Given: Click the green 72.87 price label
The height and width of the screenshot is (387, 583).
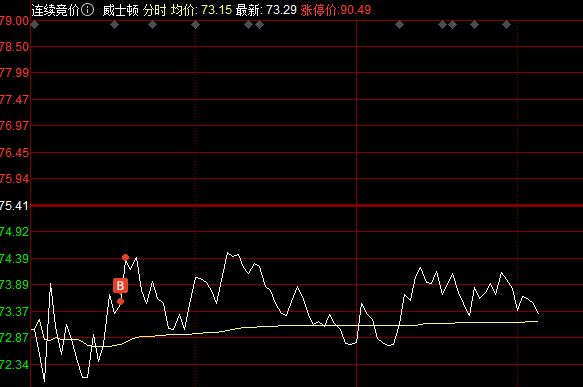Looking at the screenshot, I should (14, 338).
